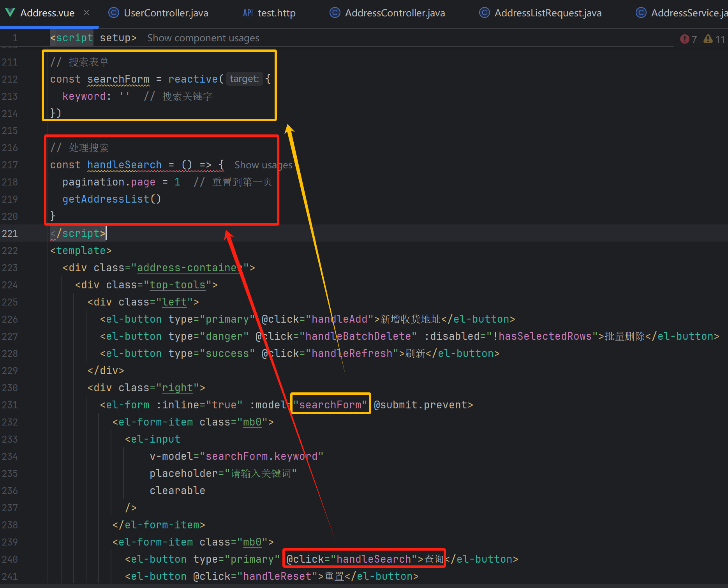
Task: Click address-container class name
Action: point(190,268)
